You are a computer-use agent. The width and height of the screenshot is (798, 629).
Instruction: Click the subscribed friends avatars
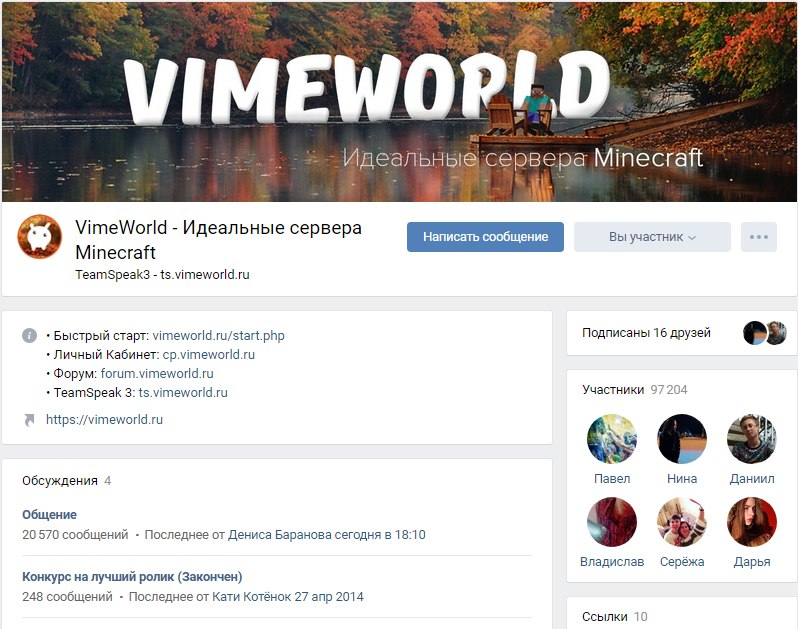tap(765, 333)
